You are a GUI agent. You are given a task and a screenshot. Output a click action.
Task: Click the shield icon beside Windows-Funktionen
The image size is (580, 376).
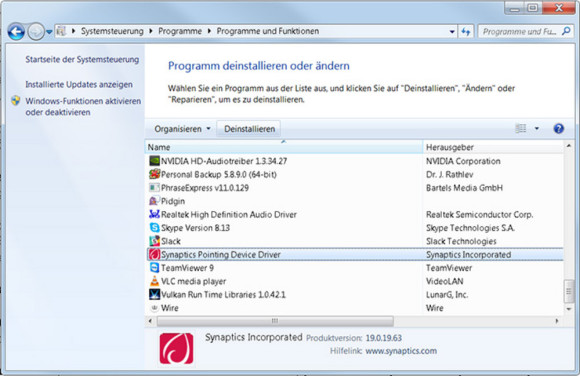[x=16, y=101]
